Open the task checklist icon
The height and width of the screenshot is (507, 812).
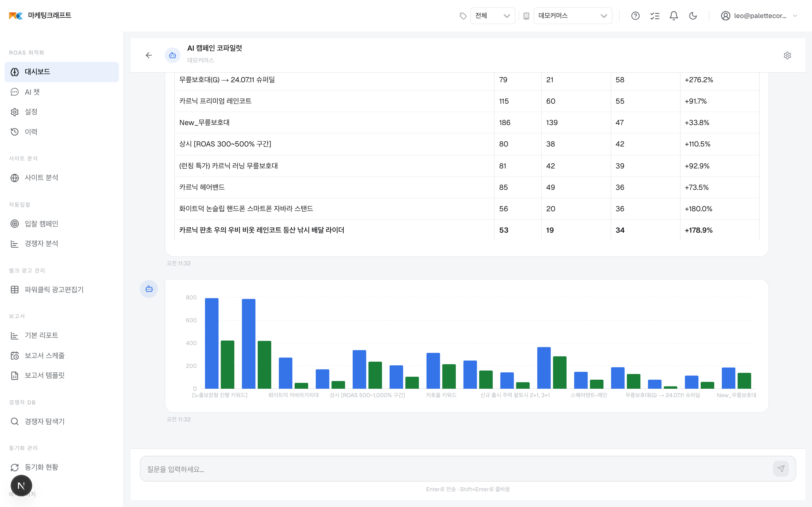[x=655, y=16]
